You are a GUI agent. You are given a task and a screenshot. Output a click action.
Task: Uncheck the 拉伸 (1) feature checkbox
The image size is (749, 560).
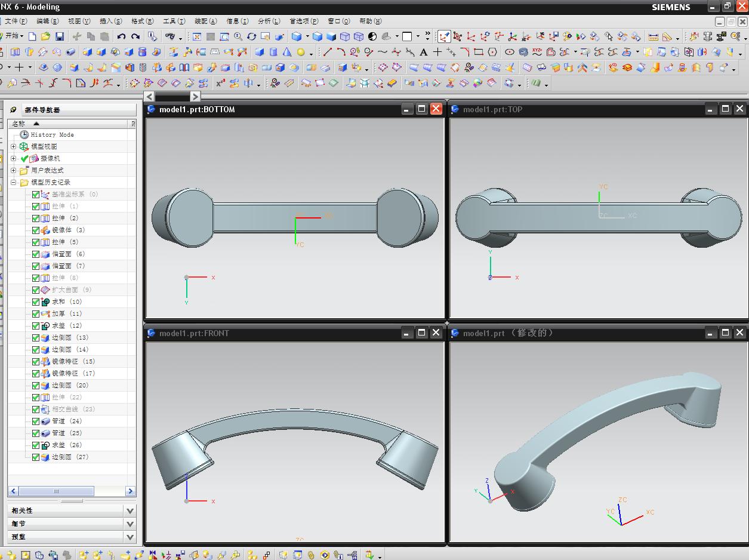[x=36, y=207]
